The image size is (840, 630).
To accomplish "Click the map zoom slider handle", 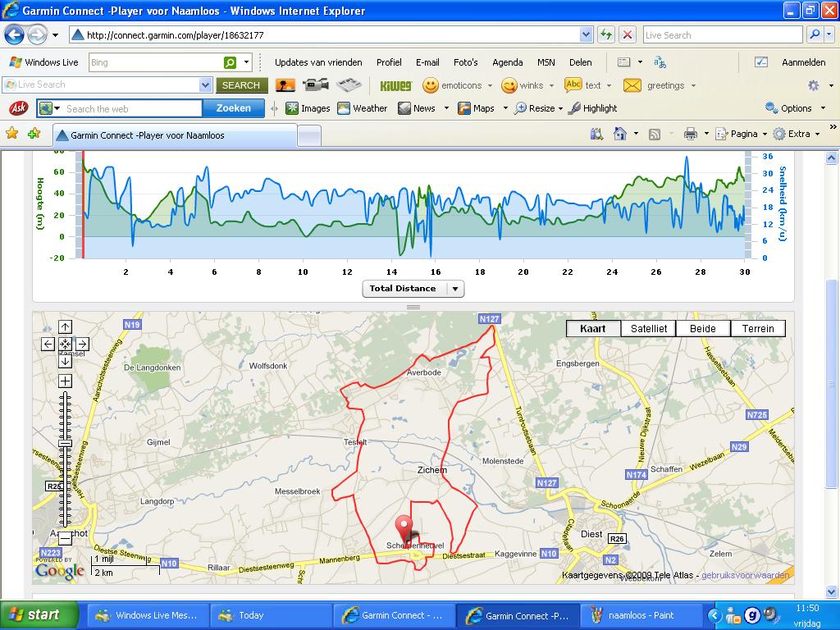I will [65, 444].
